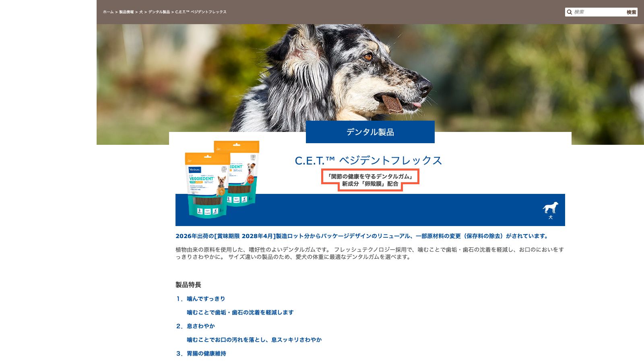Click the Veggiedent product package image

pyautogui.click(x=222, y=179)
